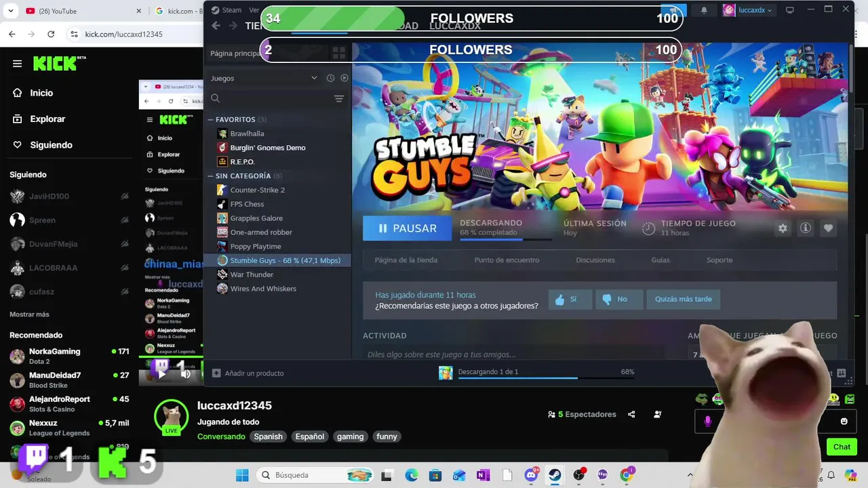Follow luccaxd12345 with the user icon

[658, 414]
